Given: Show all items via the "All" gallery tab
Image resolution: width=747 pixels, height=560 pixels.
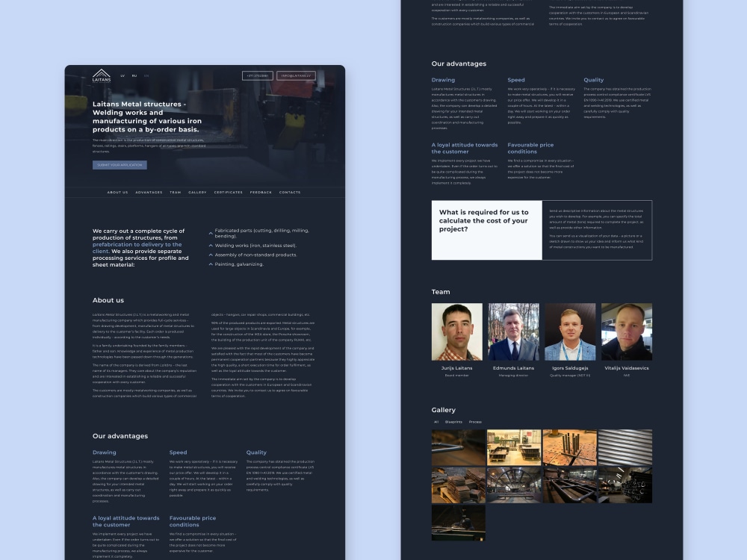Looking at the screenshot, I should coord(436,422).
